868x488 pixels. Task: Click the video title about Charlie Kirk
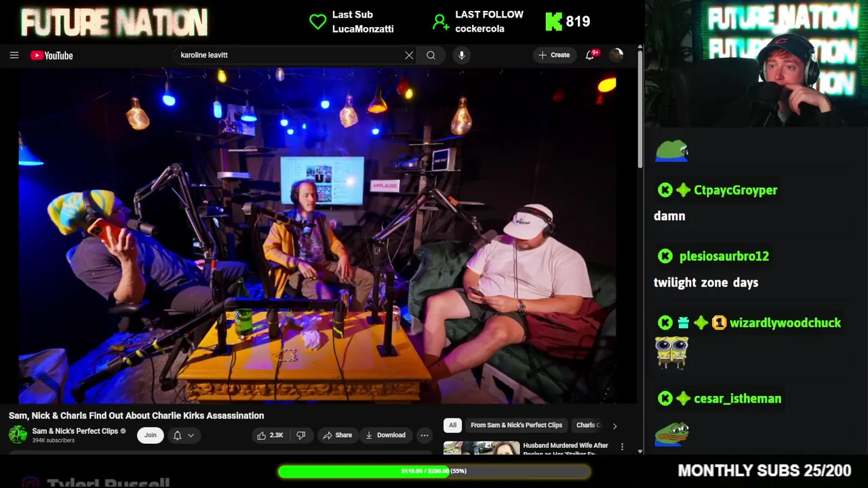[x=136, y=415]
